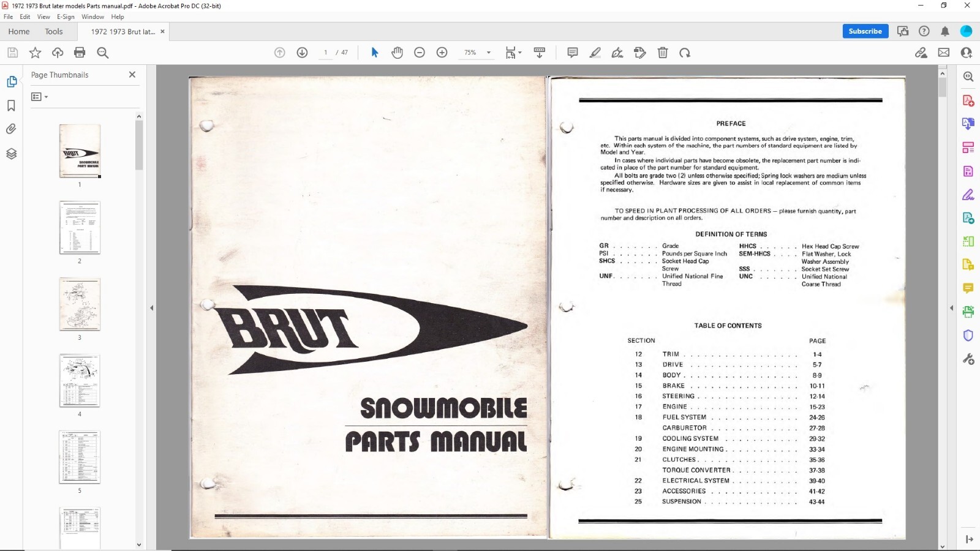Select page 4 thumbnail
This screenshot has height=551, width=980.
[x=80, y=381]
